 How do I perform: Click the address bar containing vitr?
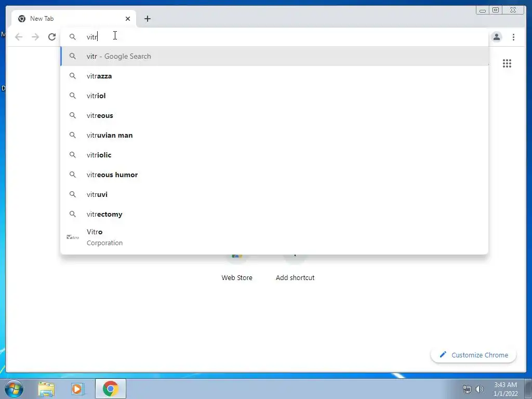274,37
